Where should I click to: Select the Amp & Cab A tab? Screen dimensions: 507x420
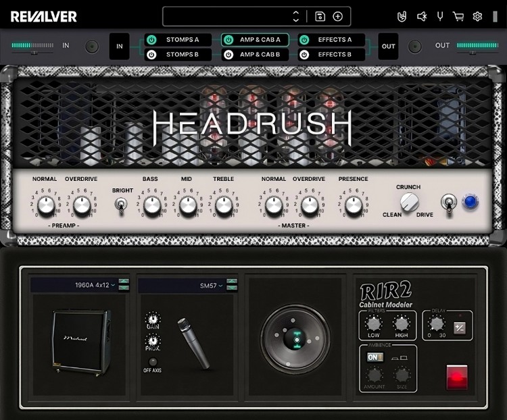(x=255, y=40)
